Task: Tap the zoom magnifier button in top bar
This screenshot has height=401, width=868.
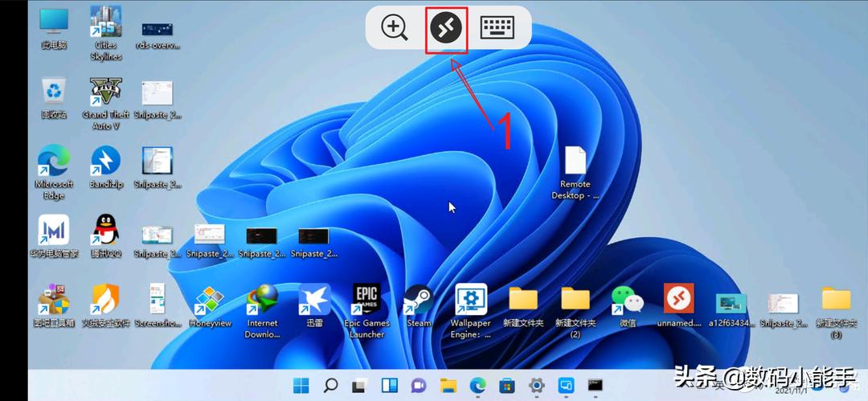Action: (394, 27)
